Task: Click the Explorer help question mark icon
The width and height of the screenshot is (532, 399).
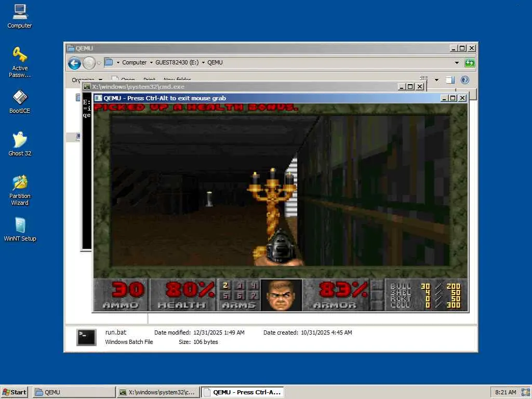Action: coord(465,79)
